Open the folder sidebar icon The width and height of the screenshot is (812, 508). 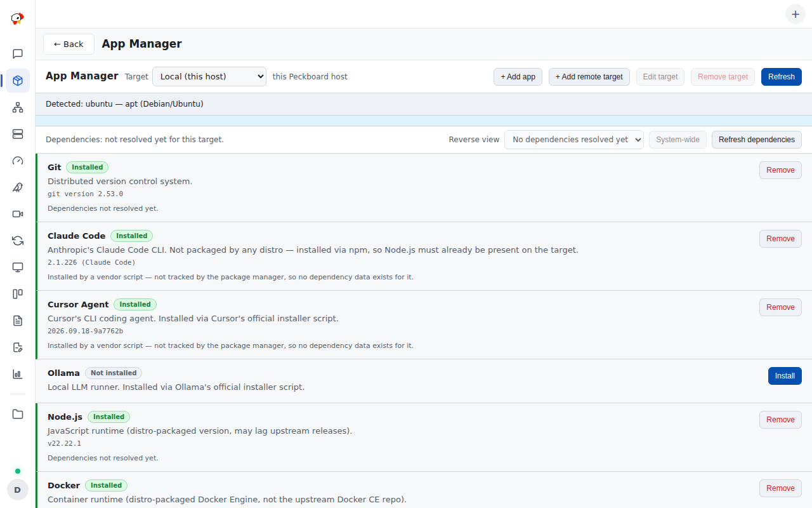18,414
